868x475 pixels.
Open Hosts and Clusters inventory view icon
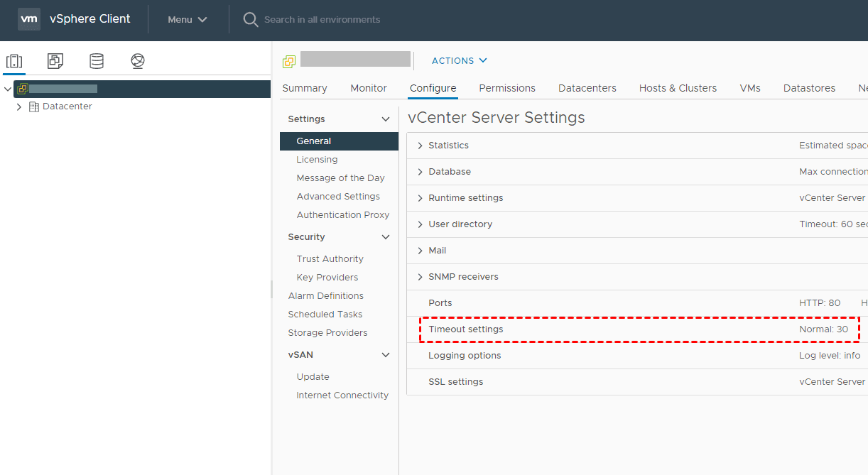click(x=14, y=61)
